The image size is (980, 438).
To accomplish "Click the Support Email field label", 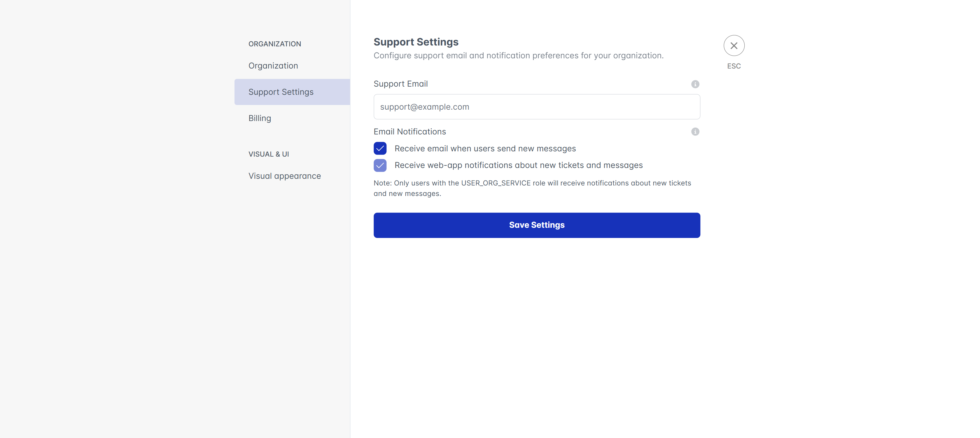I will tap(400, 84).
